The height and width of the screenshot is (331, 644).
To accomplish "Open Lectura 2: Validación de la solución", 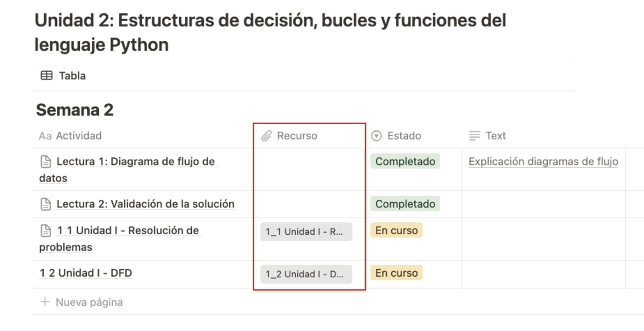I will click(145, 204).
